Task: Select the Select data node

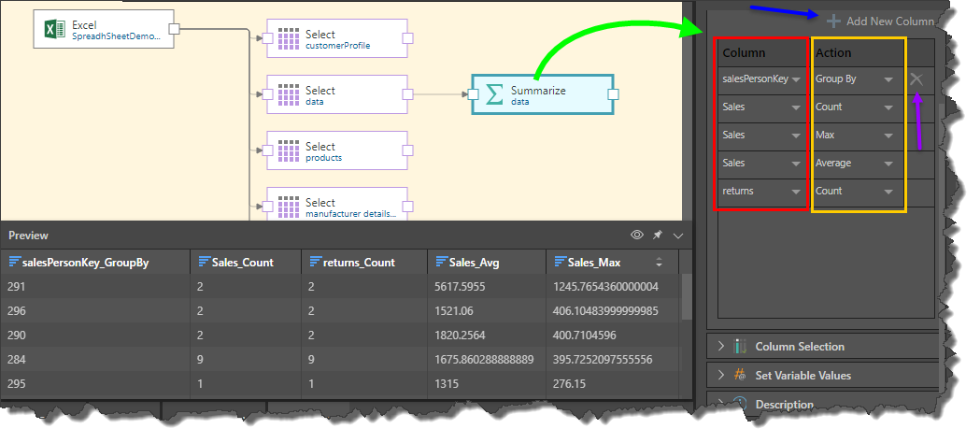Action: (x=336, y=94)
